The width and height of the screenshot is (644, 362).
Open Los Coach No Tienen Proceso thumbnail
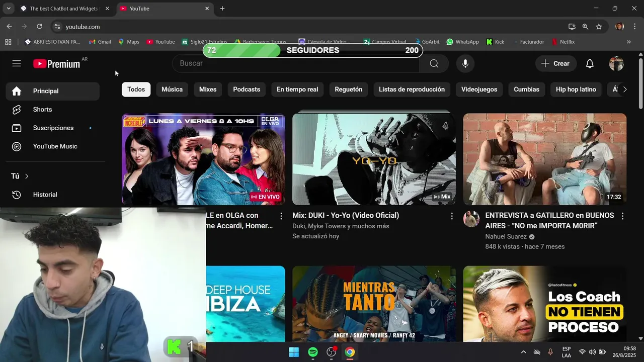[x=545, y=304]
